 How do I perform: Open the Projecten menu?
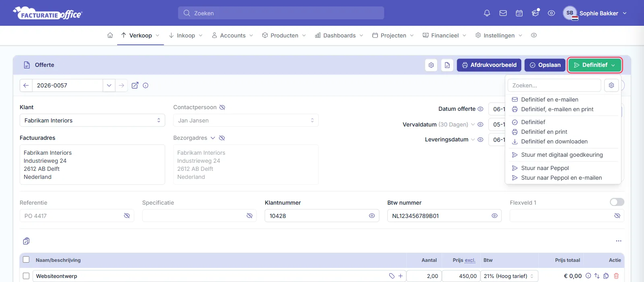pos(393,35)
